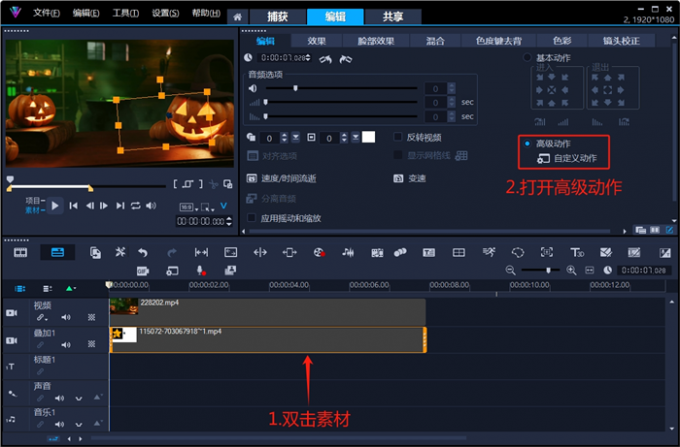The width and height of the screenshot is (680, 447).
Task: Open the sound mixer icon
Action: click(x=348, y=252)
